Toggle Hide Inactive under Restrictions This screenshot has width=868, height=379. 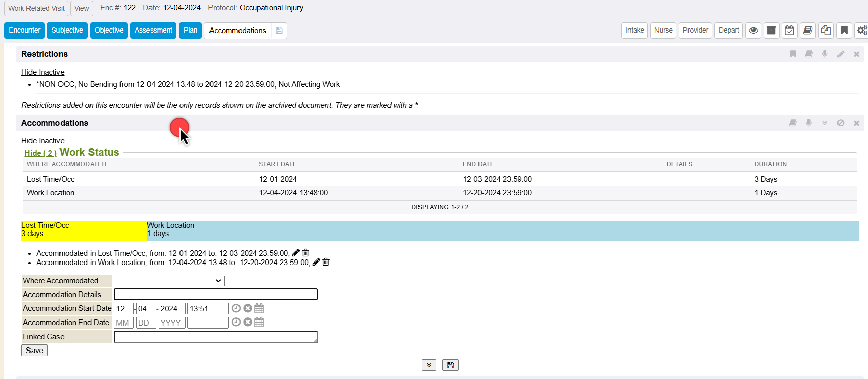coord(43,72)
